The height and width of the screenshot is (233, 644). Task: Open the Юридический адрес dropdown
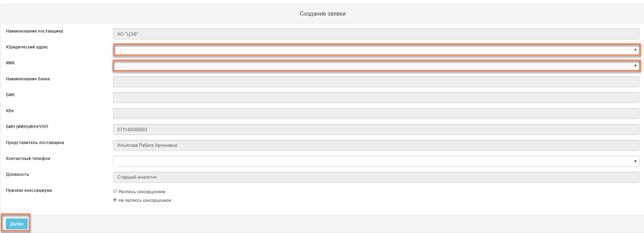(x=376, y=50)
